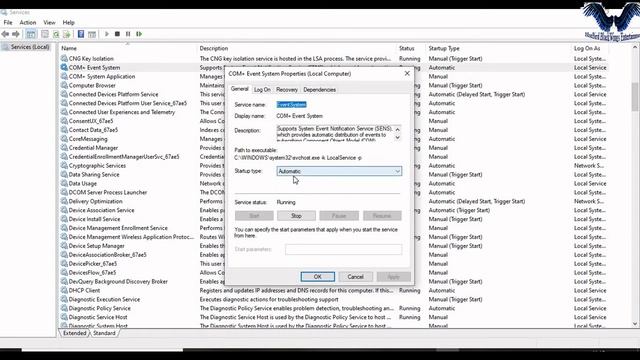Click the Restart Service icon in toolbar

[139, 34]
